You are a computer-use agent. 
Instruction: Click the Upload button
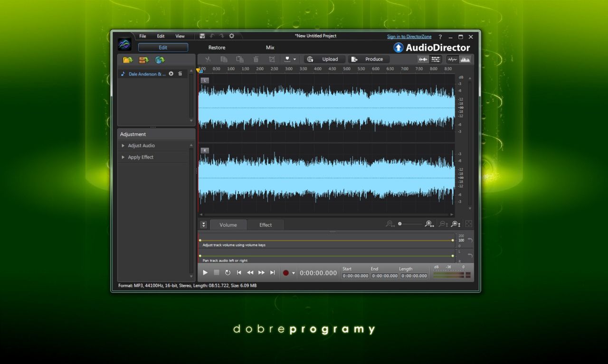coord(324,59)
